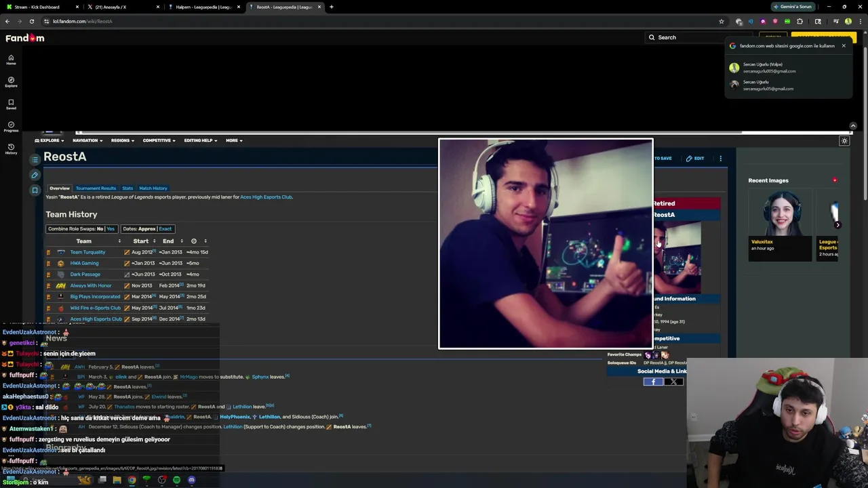
Task: Switch to Halpern Leaguepedia browser tab
Action: tap(203, 7)
